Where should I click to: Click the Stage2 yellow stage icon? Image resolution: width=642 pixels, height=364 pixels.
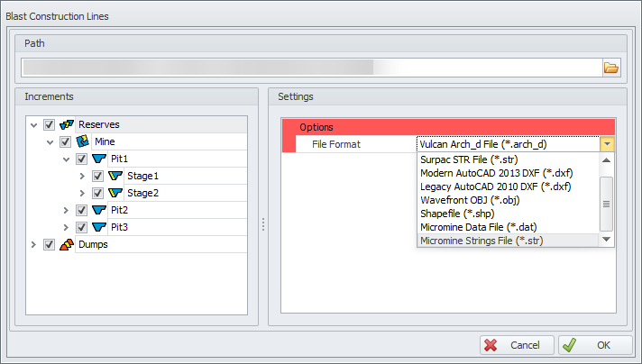(115, 193)
